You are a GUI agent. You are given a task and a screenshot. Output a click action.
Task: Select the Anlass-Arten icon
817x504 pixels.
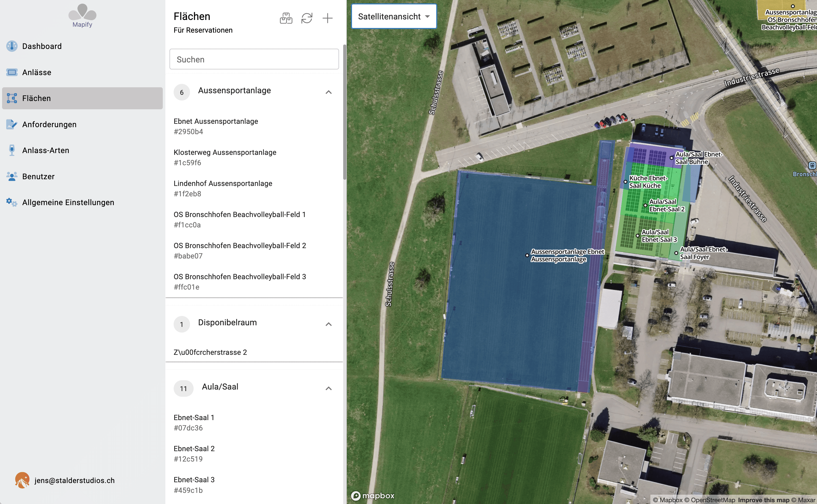11,150
